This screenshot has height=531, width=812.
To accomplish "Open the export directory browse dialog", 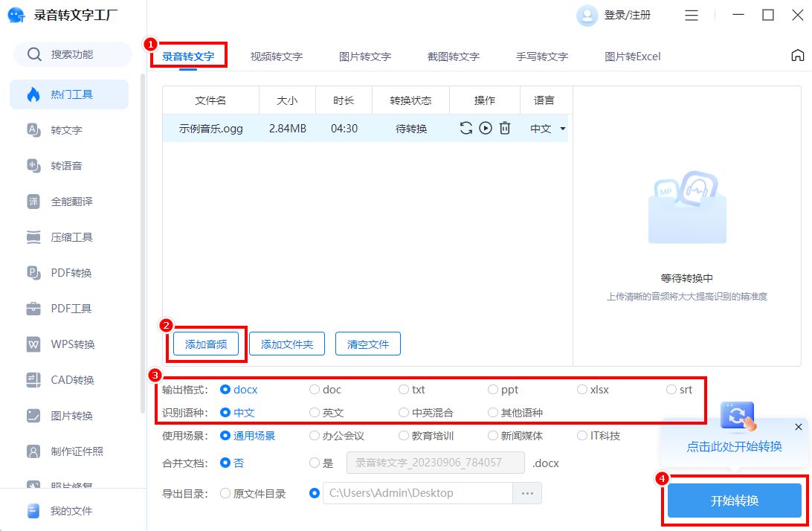I will click(527, 492).
